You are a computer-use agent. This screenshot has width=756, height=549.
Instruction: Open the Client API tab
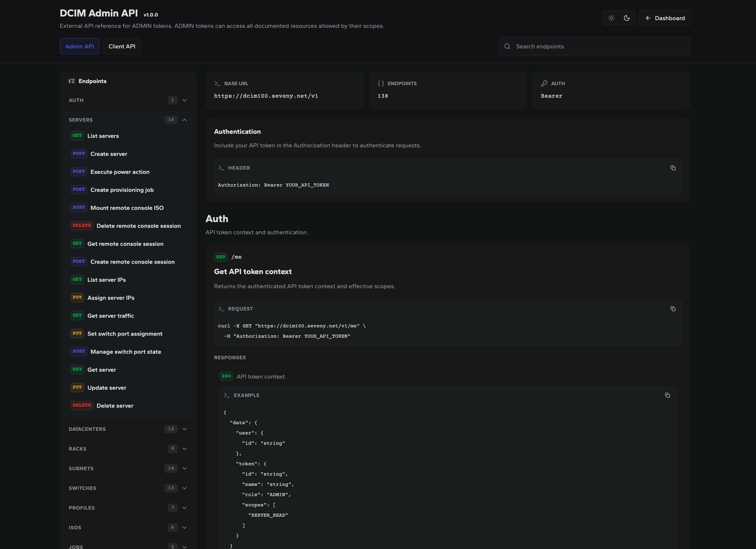[122, 46]
